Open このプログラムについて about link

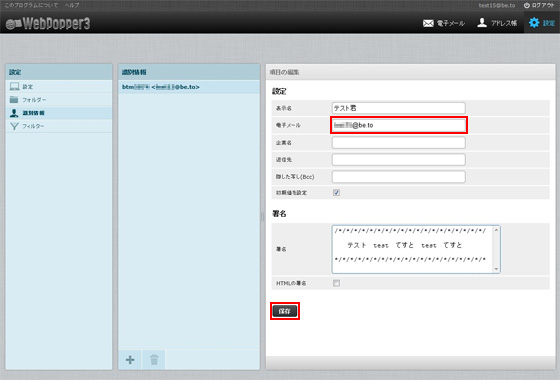point(31,5)
